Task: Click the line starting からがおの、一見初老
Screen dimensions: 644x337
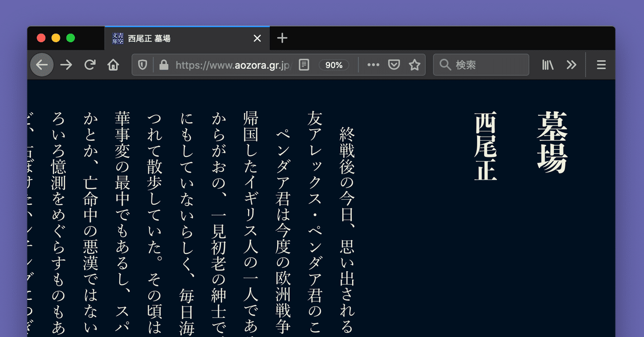Action: pyautogui.click(x=219, y=223)
